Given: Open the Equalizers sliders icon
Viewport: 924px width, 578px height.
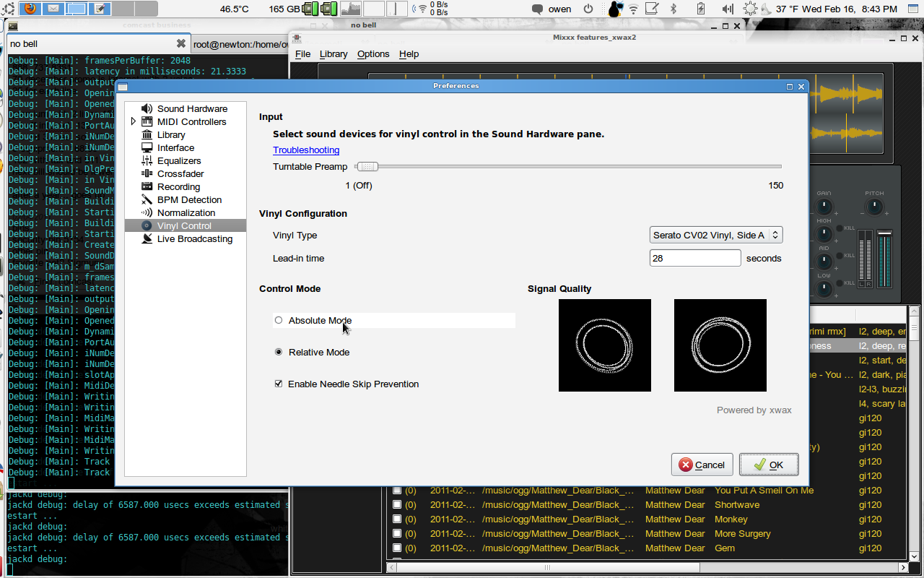Looking at the screenshot, I should tap(147, 160).
